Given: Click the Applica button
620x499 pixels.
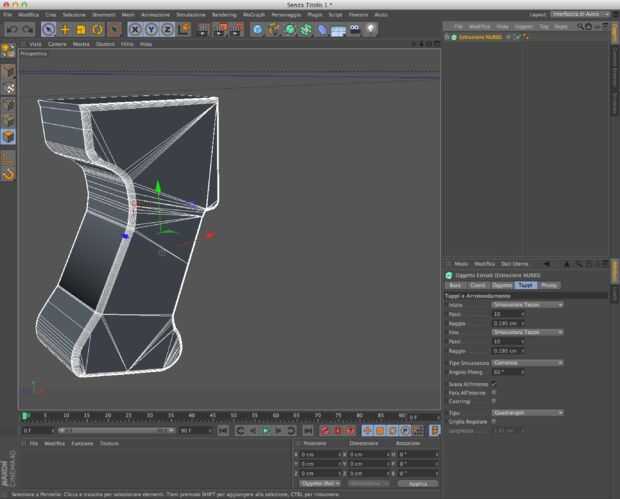Looking at the screenshot, I should click(417, 482).
